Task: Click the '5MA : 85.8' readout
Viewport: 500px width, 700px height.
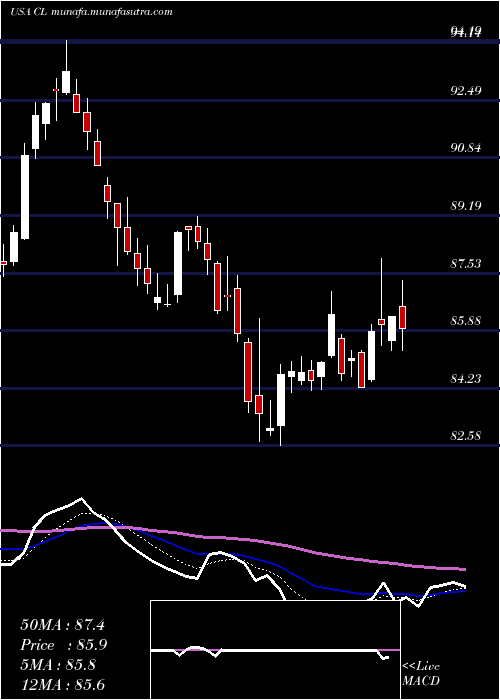Action: [58, 665]
